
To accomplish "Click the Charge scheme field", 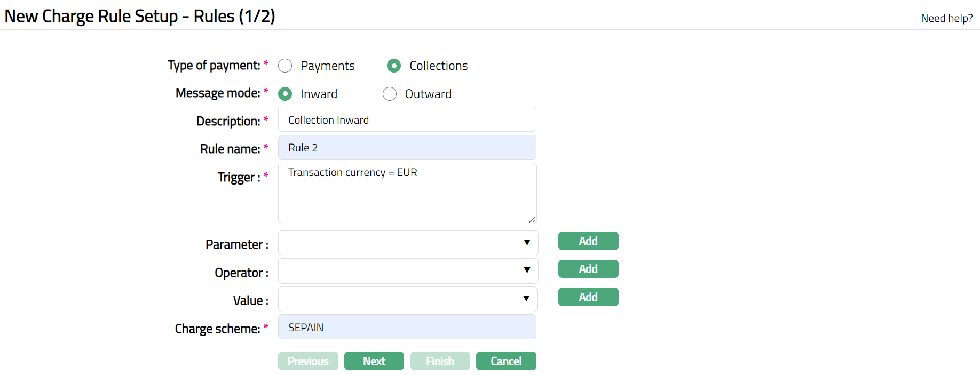I will (407, 327).
